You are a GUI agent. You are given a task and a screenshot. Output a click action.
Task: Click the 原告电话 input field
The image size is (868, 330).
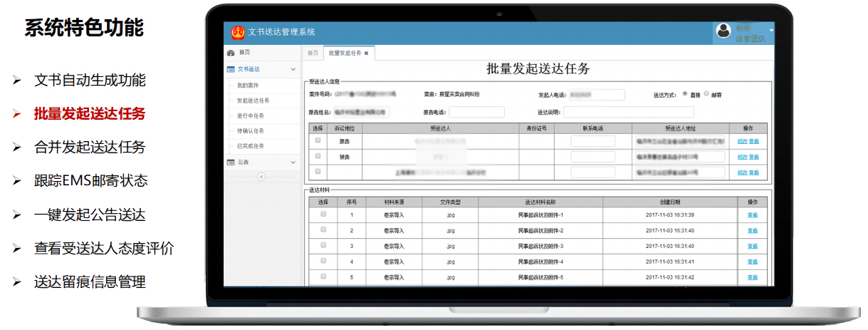tap(476, 112)
